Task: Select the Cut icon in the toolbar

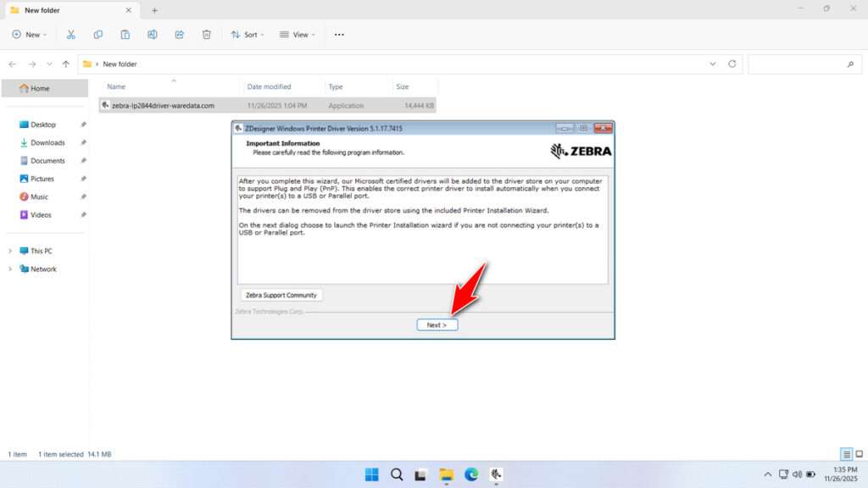Action: tap(71, 34)
